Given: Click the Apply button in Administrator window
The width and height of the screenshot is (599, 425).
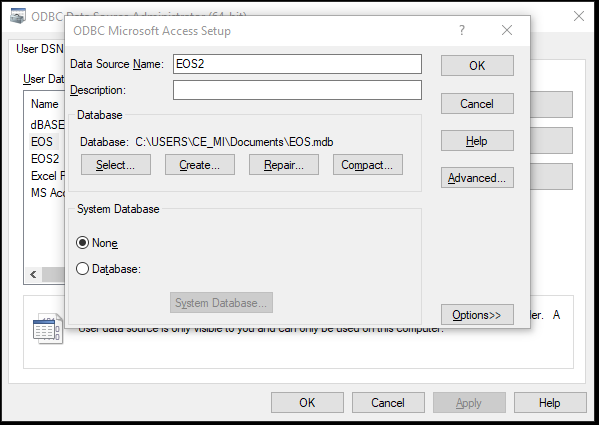Looking at the screenshot, I should [x=469, y=402].
